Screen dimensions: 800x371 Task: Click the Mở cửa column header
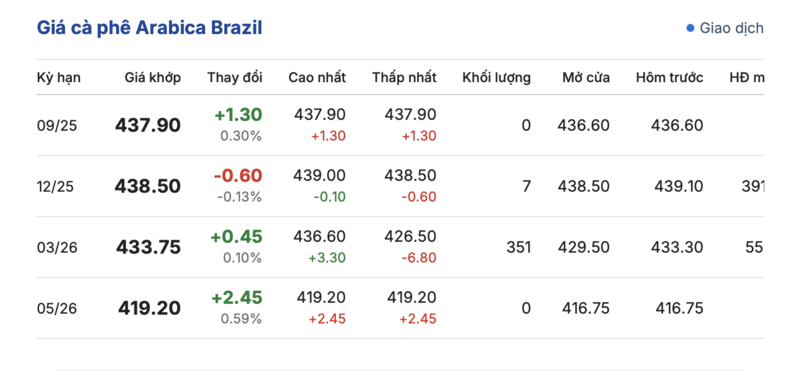pos(586,78)
